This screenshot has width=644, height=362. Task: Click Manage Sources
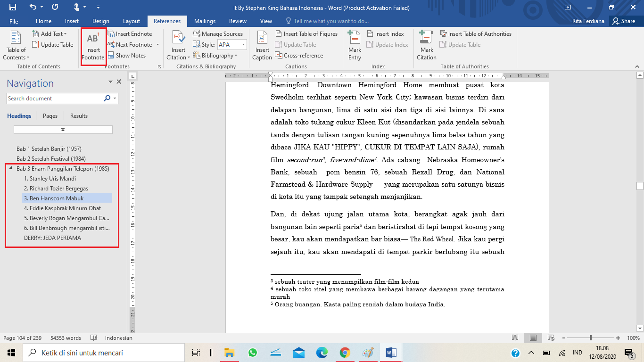point(218,34)
